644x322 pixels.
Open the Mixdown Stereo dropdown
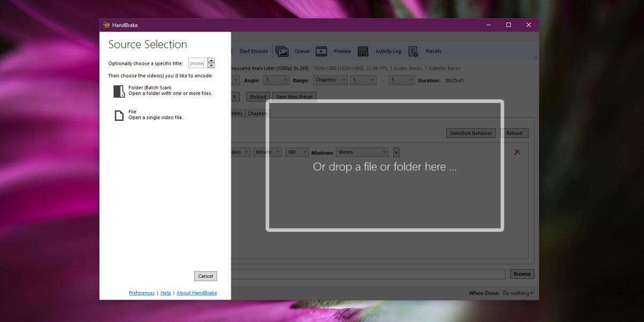(362, 152)
